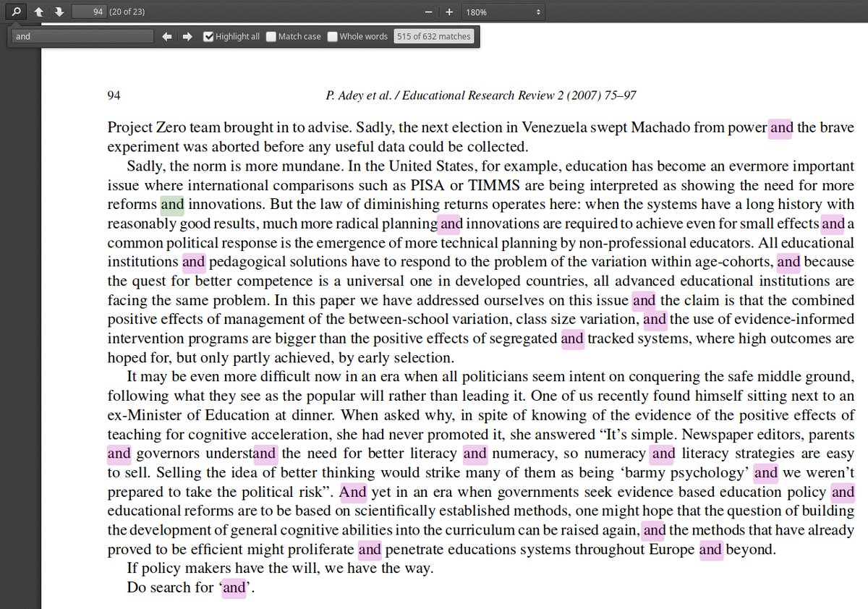Click the page number field showing 94

pos(90,12)
